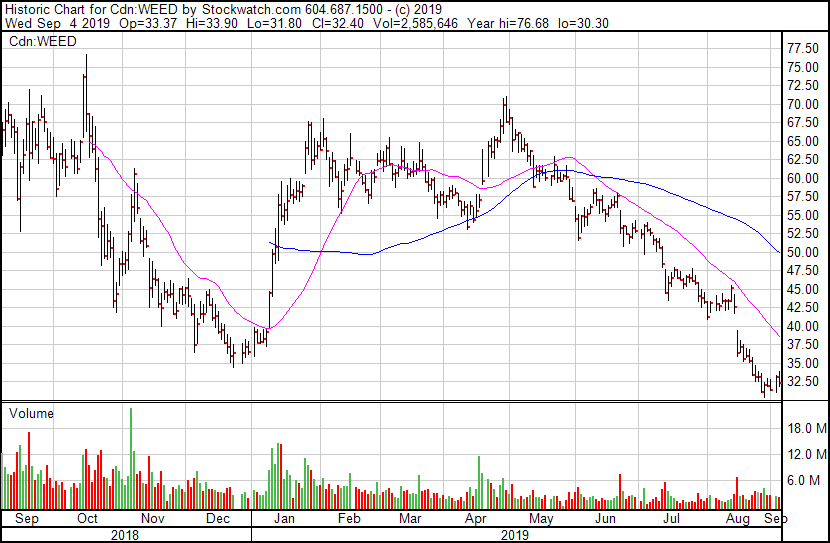Select the 42.50 price axis label
This screenshot has width=830, height=543.
(x=803, y=307)
